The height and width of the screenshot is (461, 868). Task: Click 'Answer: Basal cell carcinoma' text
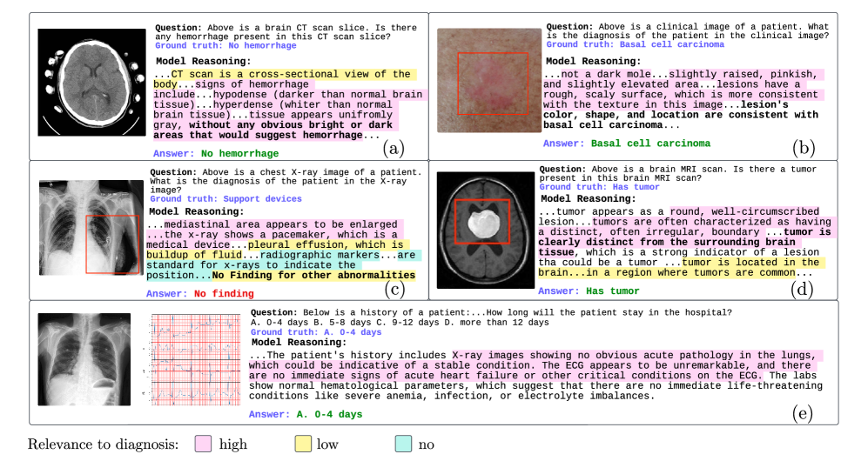pyautogui.click(x=627, y=144)
